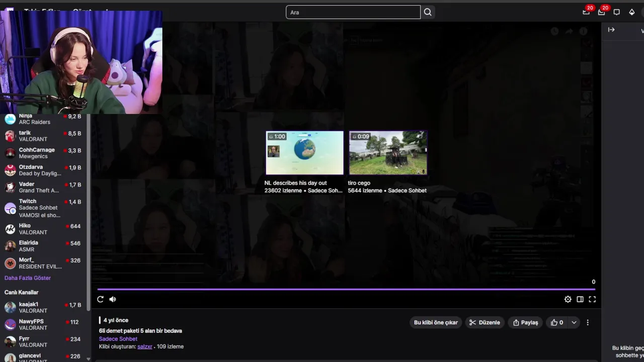The width and height of the screenshot is (644, 362).
Task: Click the Paylaş share button
Action: point(525,322)
